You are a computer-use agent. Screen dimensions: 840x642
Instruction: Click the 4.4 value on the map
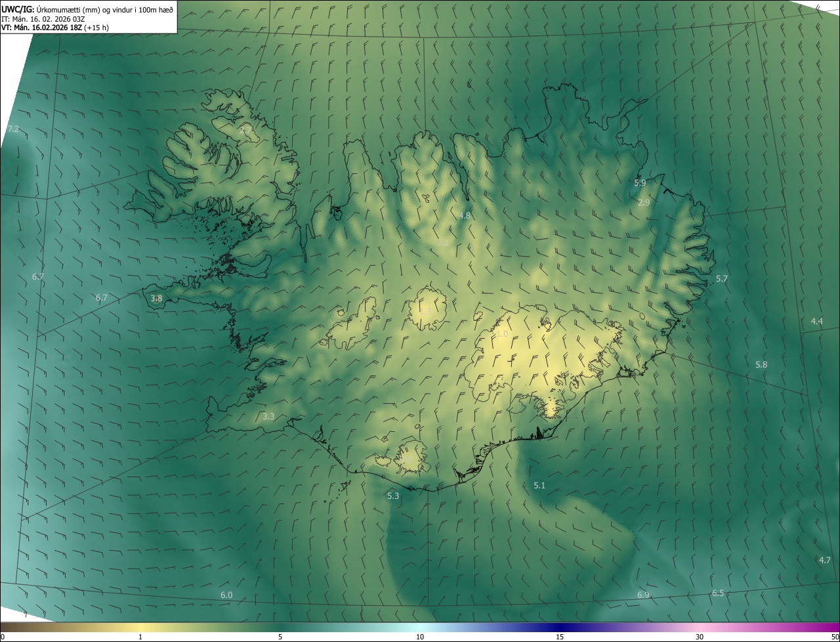click(816, 321)
